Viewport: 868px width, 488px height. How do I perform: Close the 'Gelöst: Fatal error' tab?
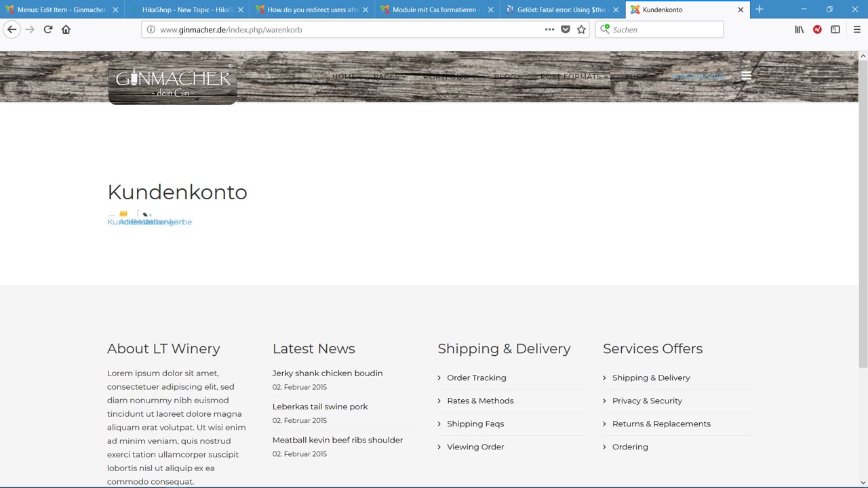point(616,10)
